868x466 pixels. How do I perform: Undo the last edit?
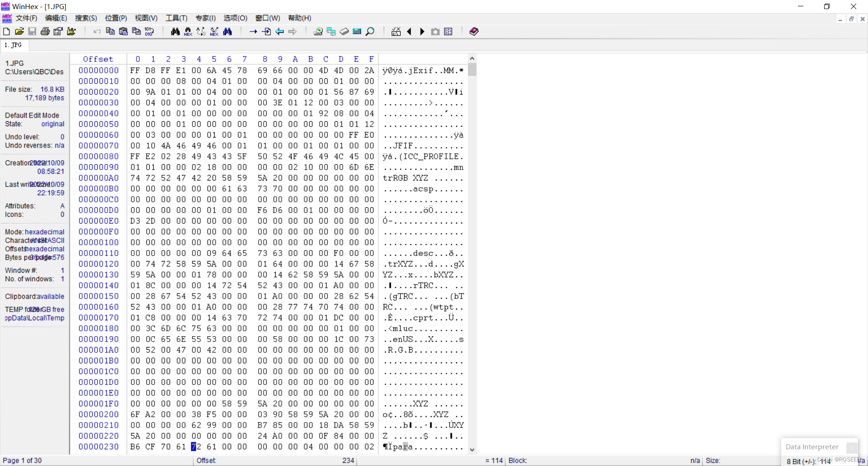(97, 31)
